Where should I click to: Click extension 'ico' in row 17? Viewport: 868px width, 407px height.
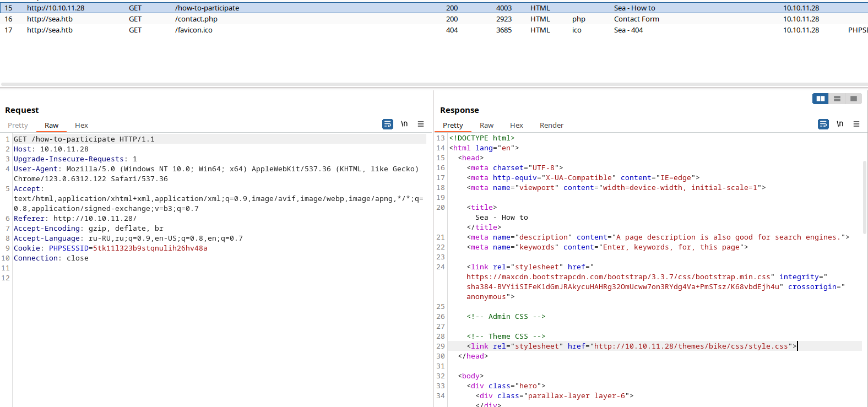pyautogui.click(x=577, y=30)
